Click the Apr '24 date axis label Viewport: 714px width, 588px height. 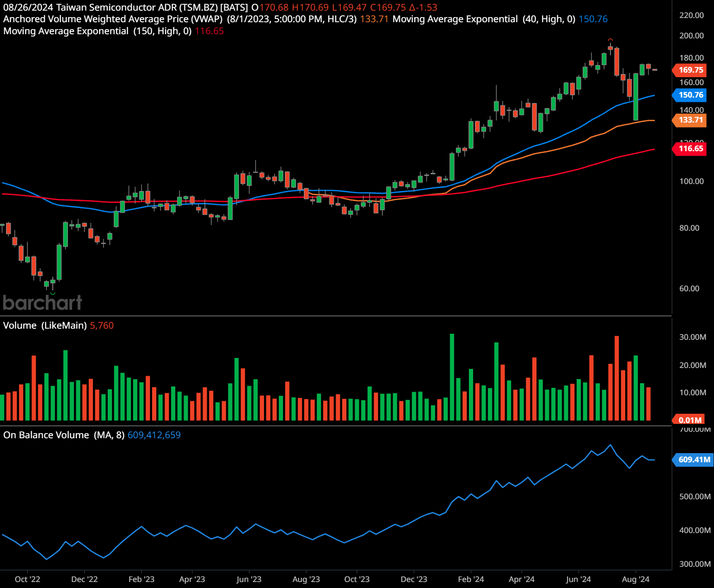click(522, 579)
